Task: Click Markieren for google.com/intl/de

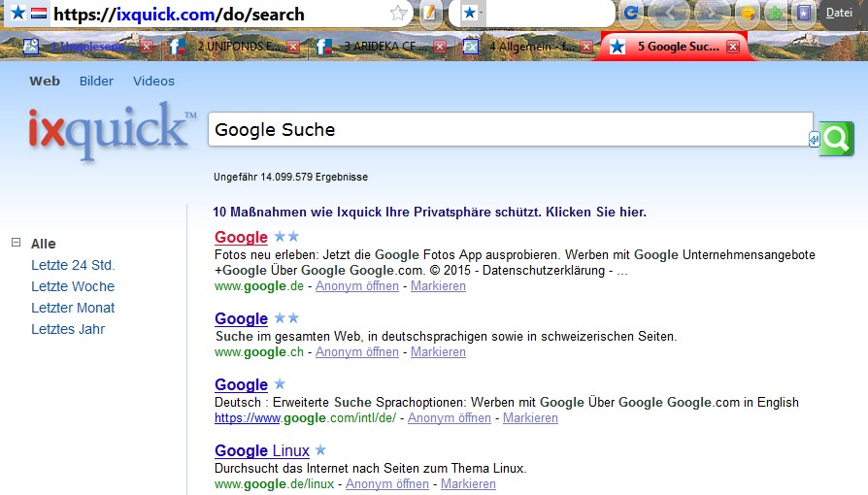Action: (x=530, y=417)
